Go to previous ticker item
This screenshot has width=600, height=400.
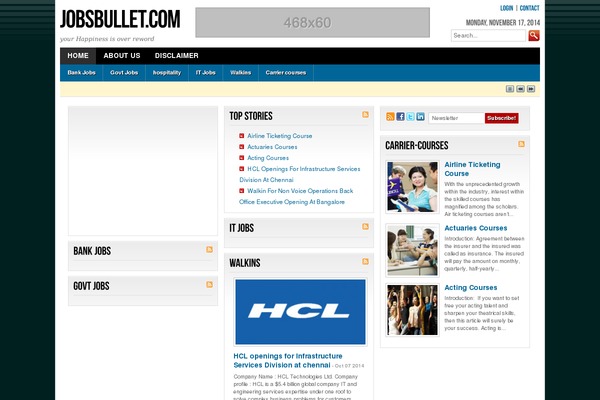[x=520, y=89]
